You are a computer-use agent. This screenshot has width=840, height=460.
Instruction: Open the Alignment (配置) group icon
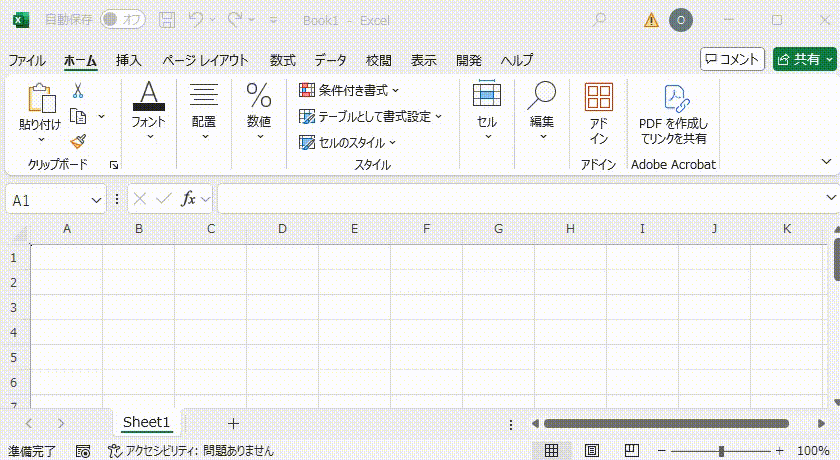click(204, 97)
